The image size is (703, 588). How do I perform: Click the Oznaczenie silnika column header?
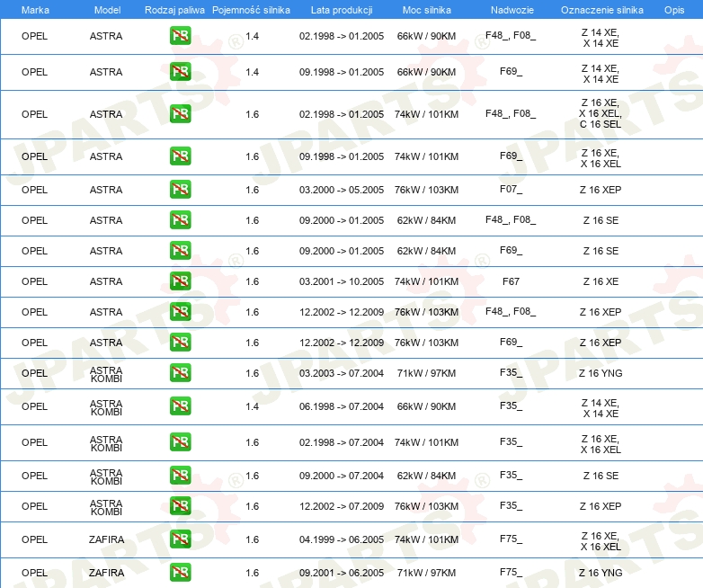(x=601, y=10)
